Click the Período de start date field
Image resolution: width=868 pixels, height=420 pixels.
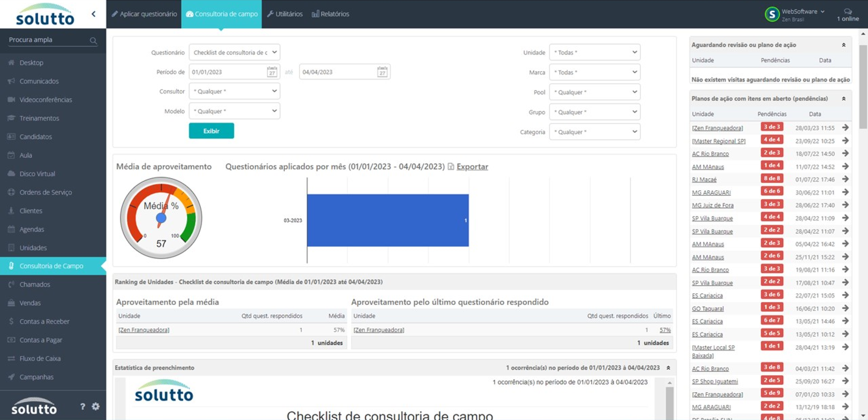point(234,72)
